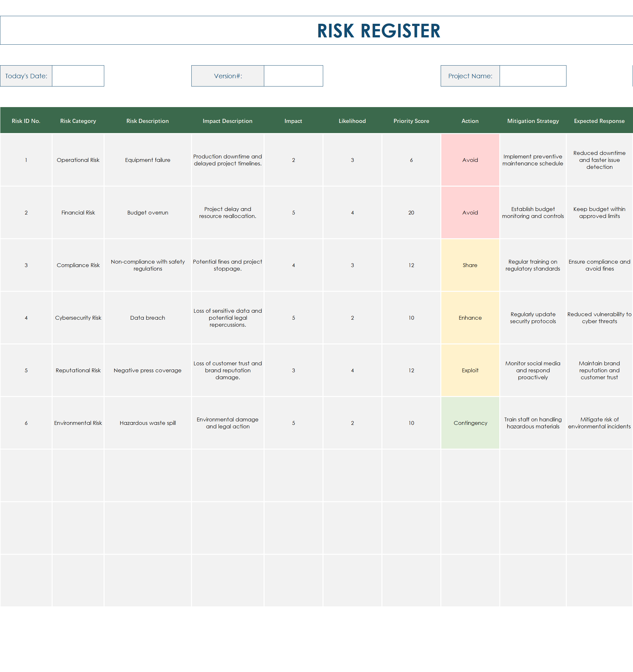Select Train staff on handling hazardous materials
This screenshot has height=672, width=633.
pyautogui.click(x=533, y=423)
